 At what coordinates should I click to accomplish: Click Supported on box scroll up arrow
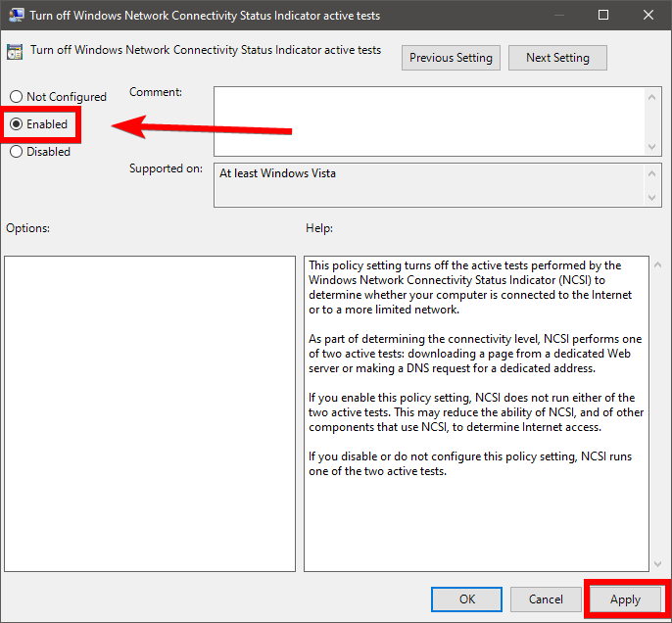coord(651,174)
